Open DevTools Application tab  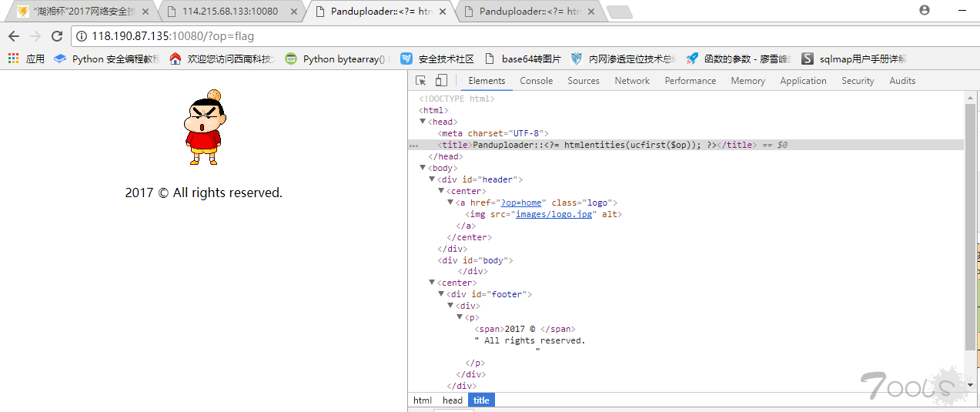803,80
